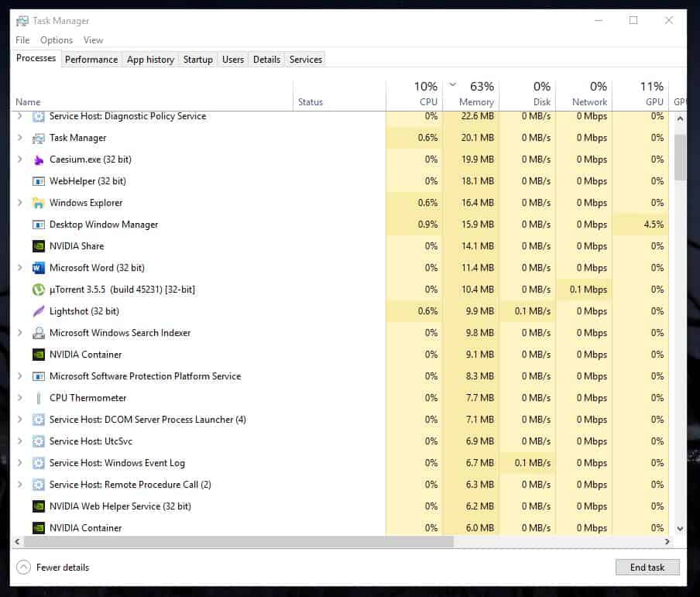This screenshot has height=597, width=700.
Task: Sort by the Name column header
Action: tap(152, 95)
